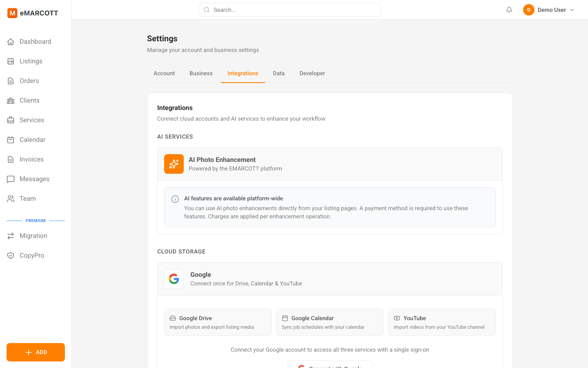The height and width of the screenshot is (368, 588).
Task: Expand the Demo User account dropdown
Action: (x=549, y=9)
